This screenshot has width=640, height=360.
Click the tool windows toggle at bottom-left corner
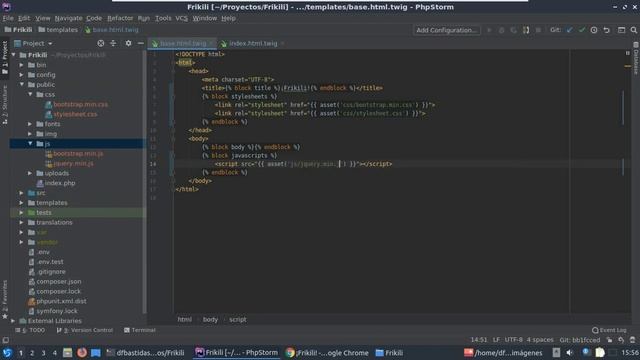(5, 340)
